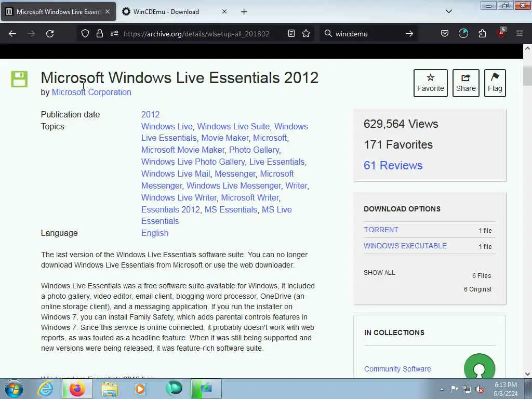Click the search go arrow button
Viewport: 532px width, 399px height.
pyautogui.click(x=409, y=34)
